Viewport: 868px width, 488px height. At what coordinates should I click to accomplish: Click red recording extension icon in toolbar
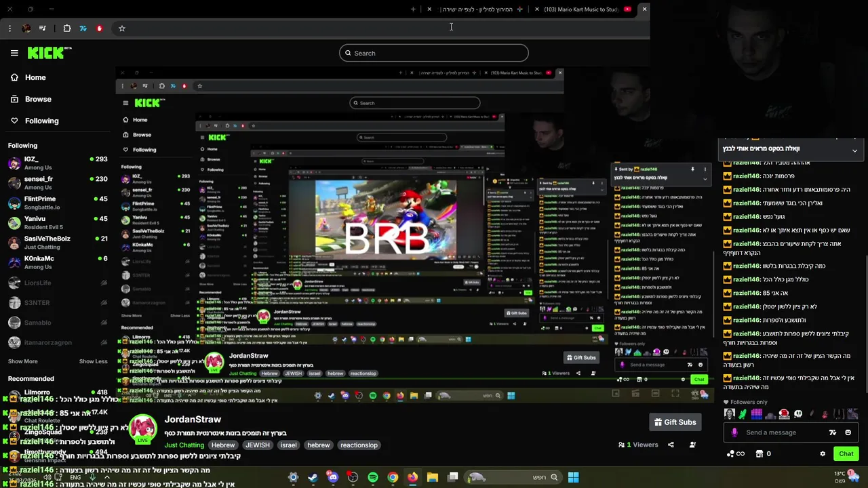click(x=100, y=28)
